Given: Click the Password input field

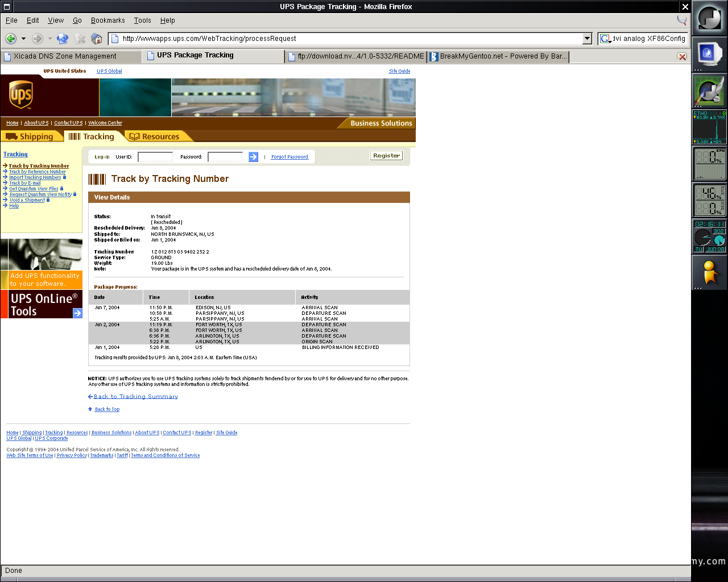Looking at the screenshot, I should (x=225, y=157).
